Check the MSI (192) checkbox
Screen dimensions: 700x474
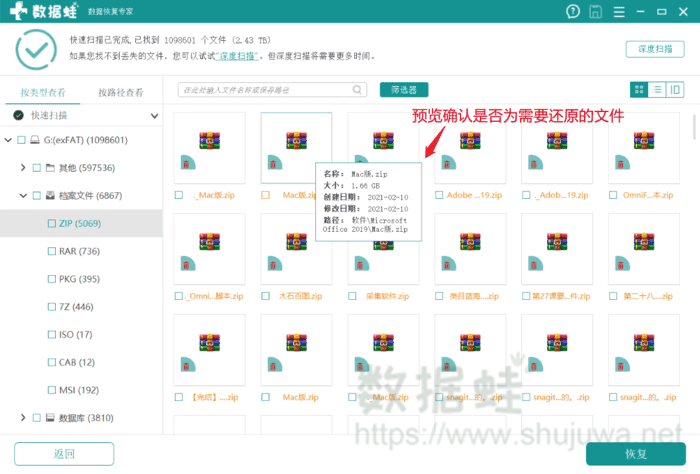(52, 390)
